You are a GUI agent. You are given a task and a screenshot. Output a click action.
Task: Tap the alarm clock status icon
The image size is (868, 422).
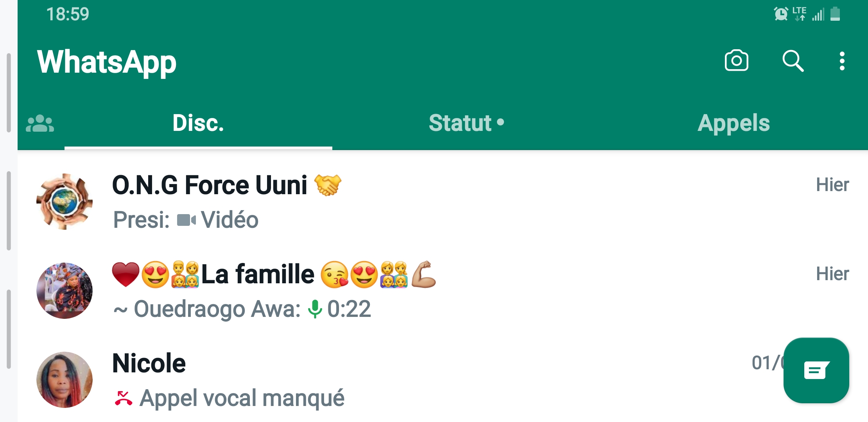[x=781, y=14]
